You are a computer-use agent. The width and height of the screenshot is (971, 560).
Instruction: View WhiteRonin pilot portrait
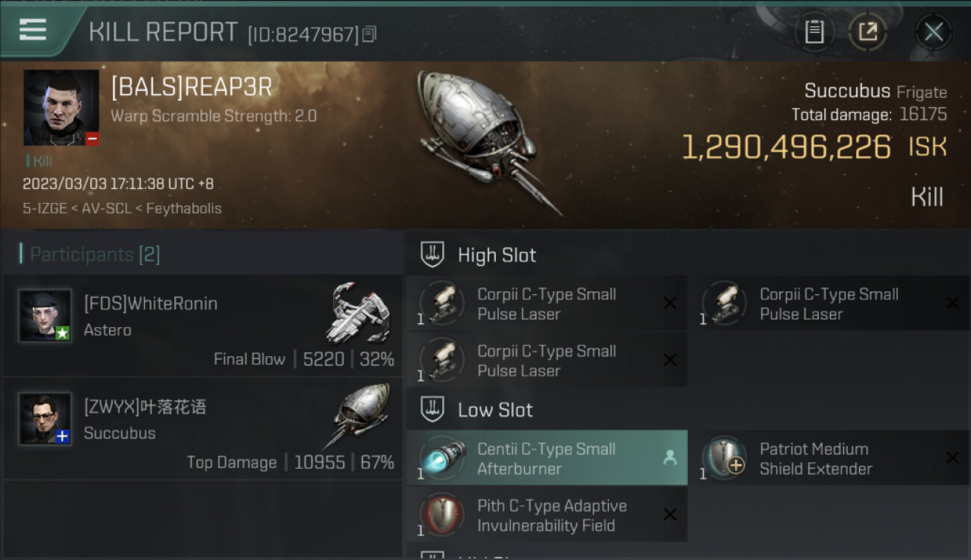[x=45, y=316]
